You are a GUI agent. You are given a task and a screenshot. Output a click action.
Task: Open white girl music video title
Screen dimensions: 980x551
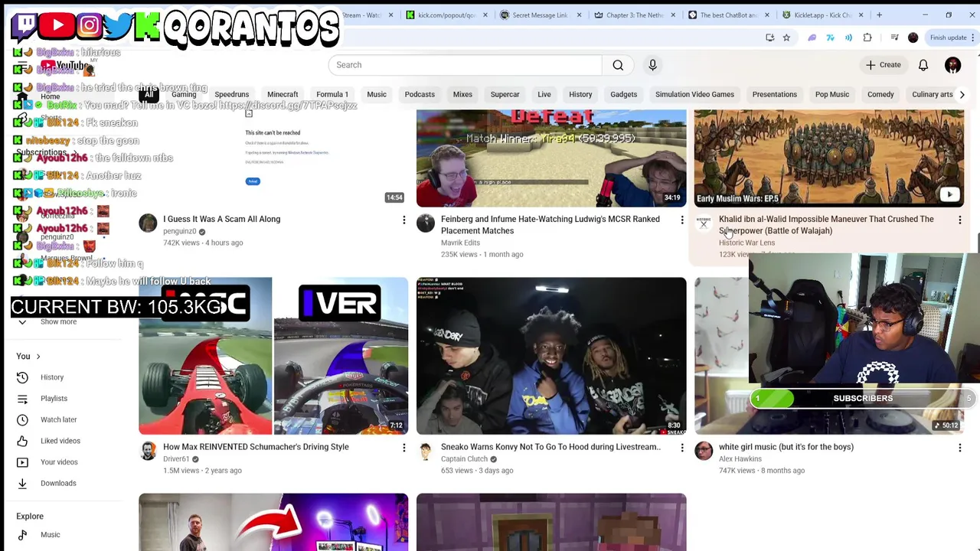point(786,447)
